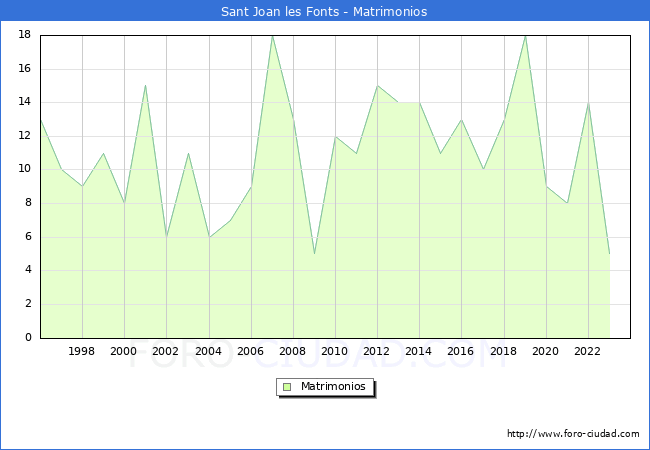Image resolution: width=650 pixels, height=450 pixels.
Task: Click the 2002 x-axis label
Action: pos(166,351)
